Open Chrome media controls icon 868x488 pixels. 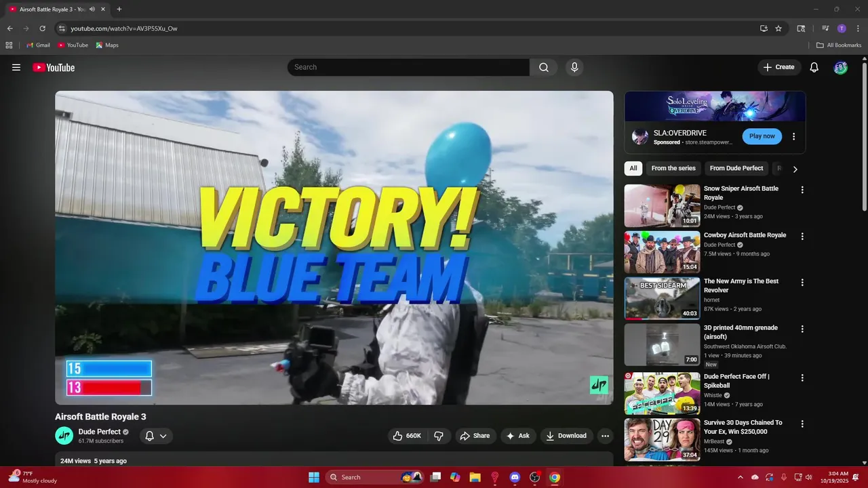[825, 28]
